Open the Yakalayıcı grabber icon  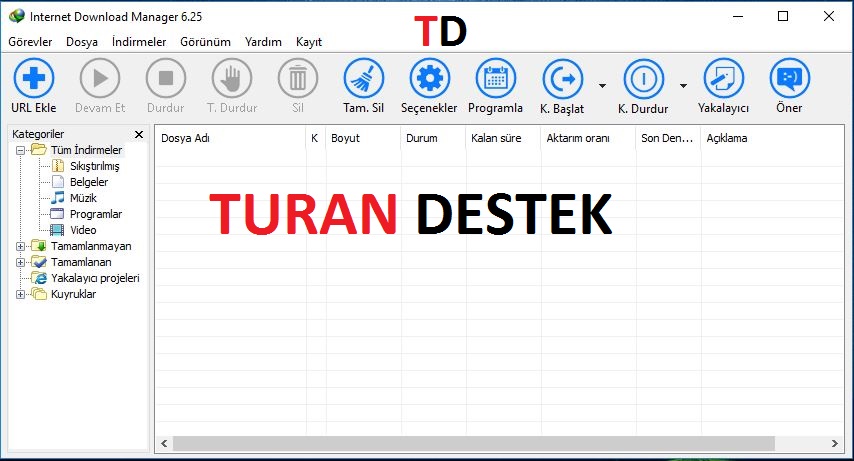[x=724, y=78]
